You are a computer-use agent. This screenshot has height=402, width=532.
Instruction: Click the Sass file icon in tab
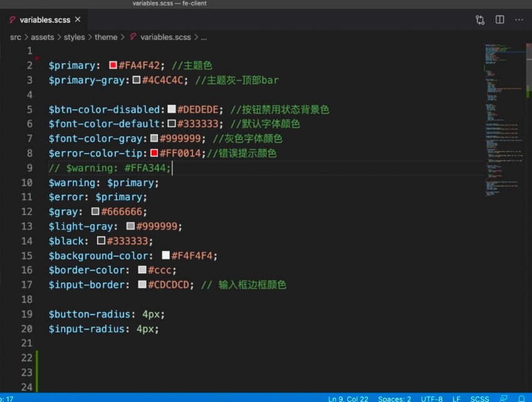click(12, 19)
